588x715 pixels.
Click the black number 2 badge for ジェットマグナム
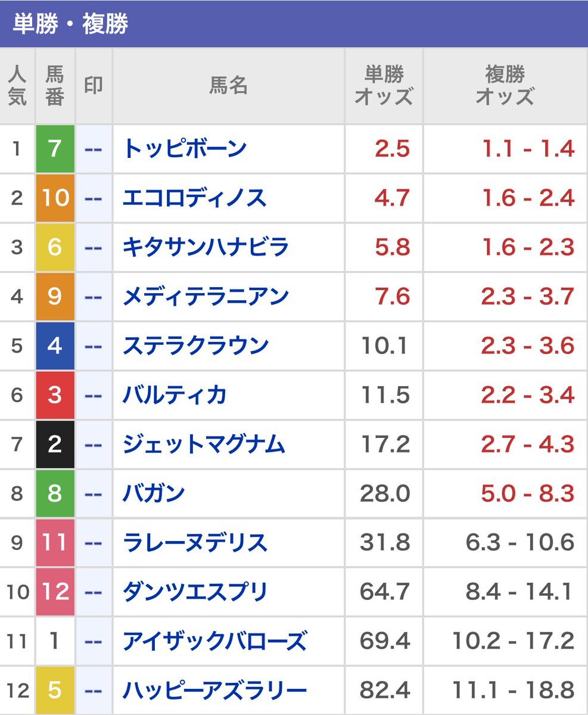coord(55,444)
